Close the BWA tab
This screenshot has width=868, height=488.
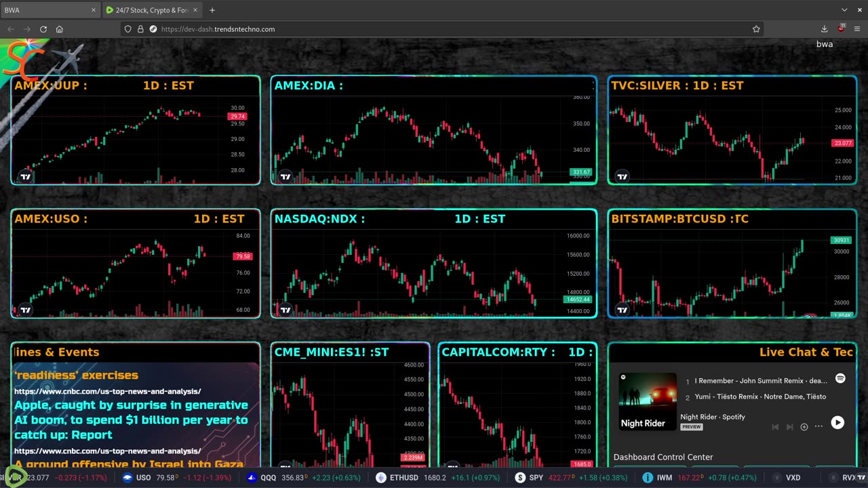click(x=94, y=10)
